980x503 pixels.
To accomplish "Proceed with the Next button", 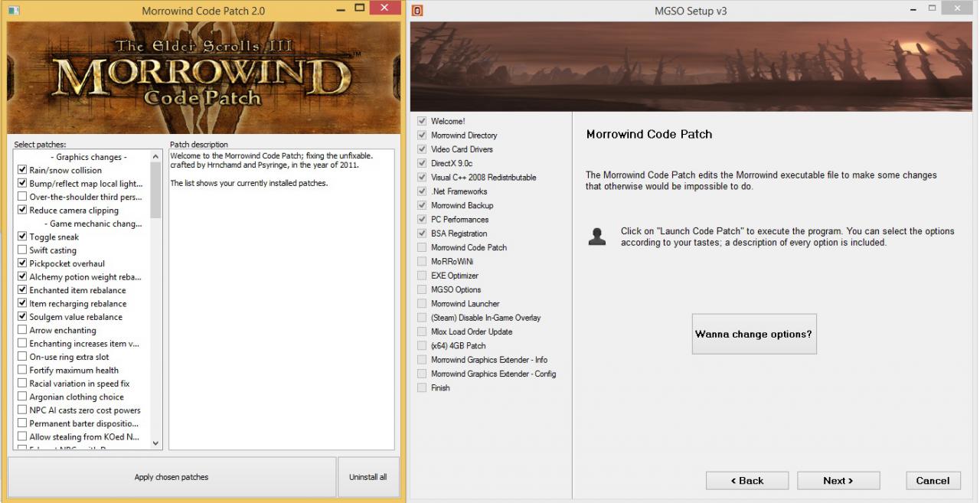I will point(838,481).
